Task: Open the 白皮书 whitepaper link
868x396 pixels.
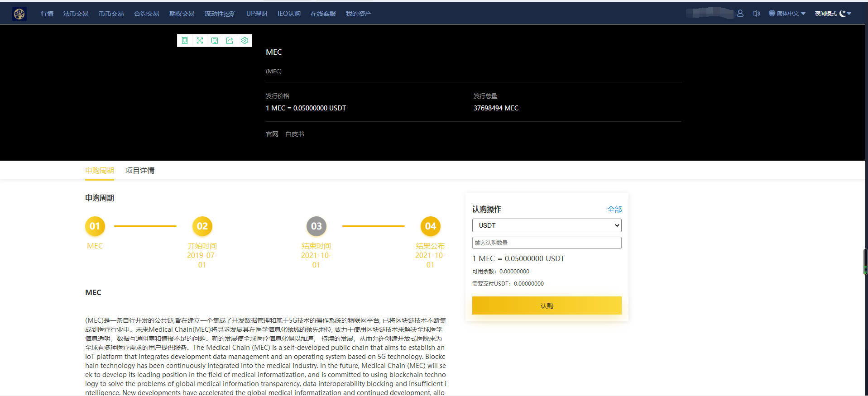Action: (x=295, y=134)
